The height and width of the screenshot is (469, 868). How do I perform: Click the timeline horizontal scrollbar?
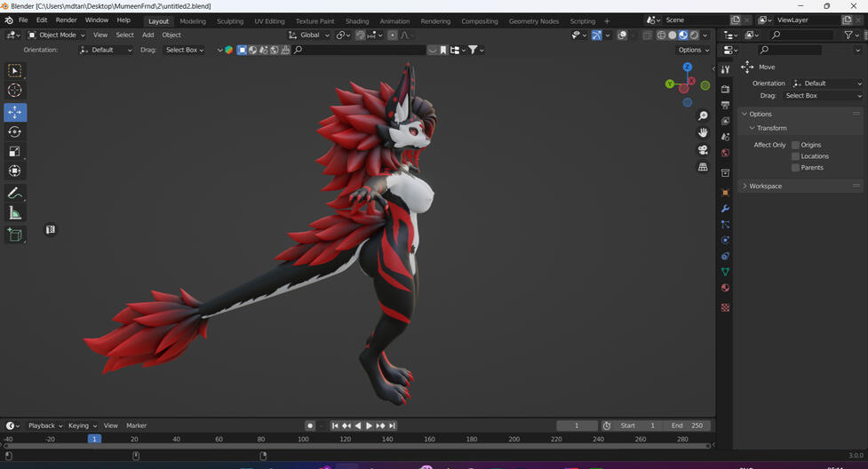click(x=357, y=446)
